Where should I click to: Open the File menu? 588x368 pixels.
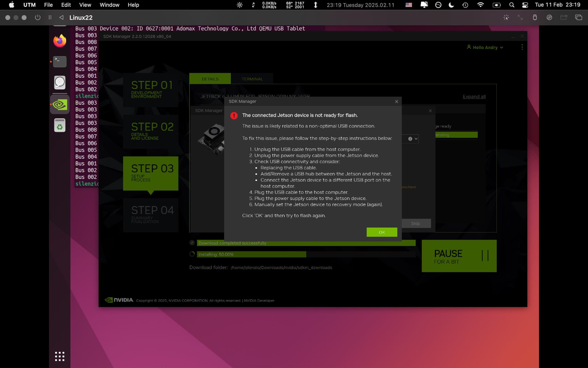coord(48,5)
